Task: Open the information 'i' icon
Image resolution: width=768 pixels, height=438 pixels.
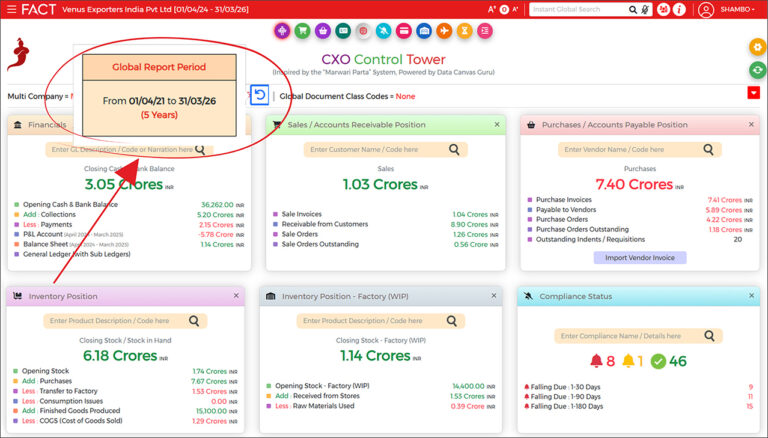Action: click(679, 9)
